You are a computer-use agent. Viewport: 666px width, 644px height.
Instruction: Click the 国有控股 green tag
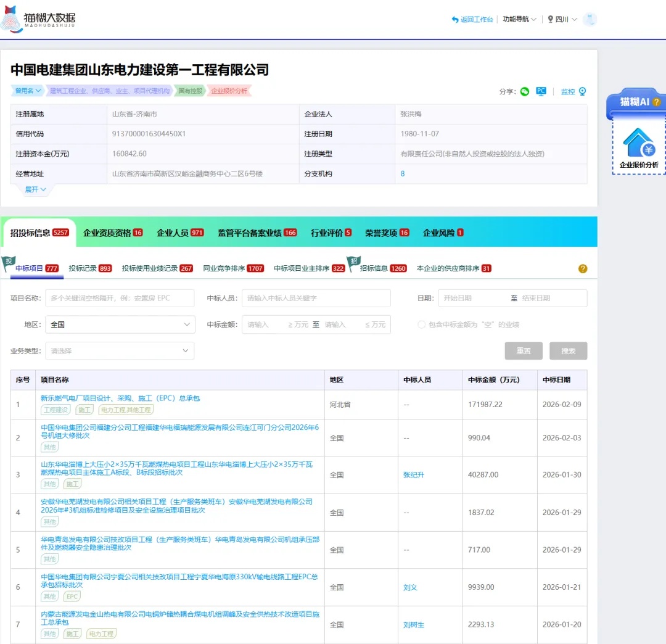tap(190, 91)
